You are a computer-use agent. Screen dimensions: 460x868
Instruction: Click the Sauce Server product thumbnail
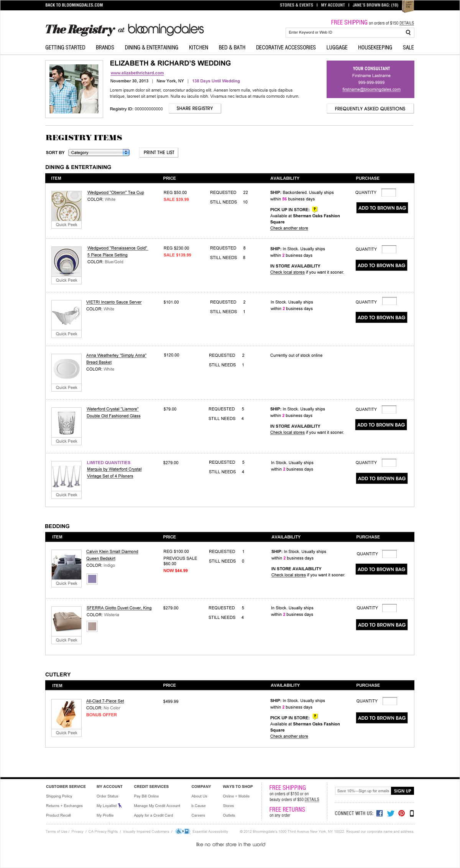[x=67, y=315]
